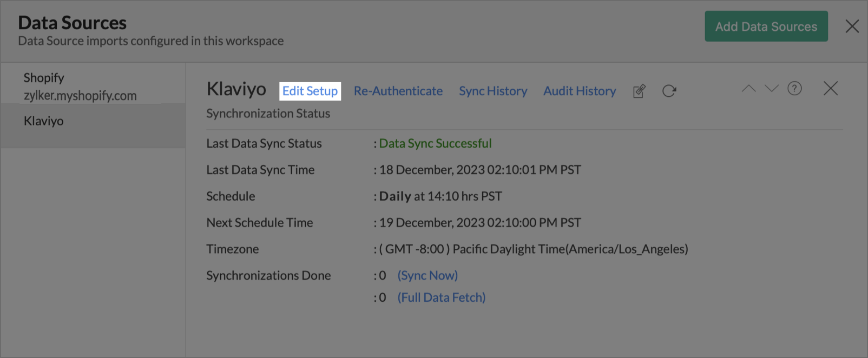The width and height of the screenshot is (868, 358).
Task: Trigger the Full Data Fetch link
Action: pos(442,297)
